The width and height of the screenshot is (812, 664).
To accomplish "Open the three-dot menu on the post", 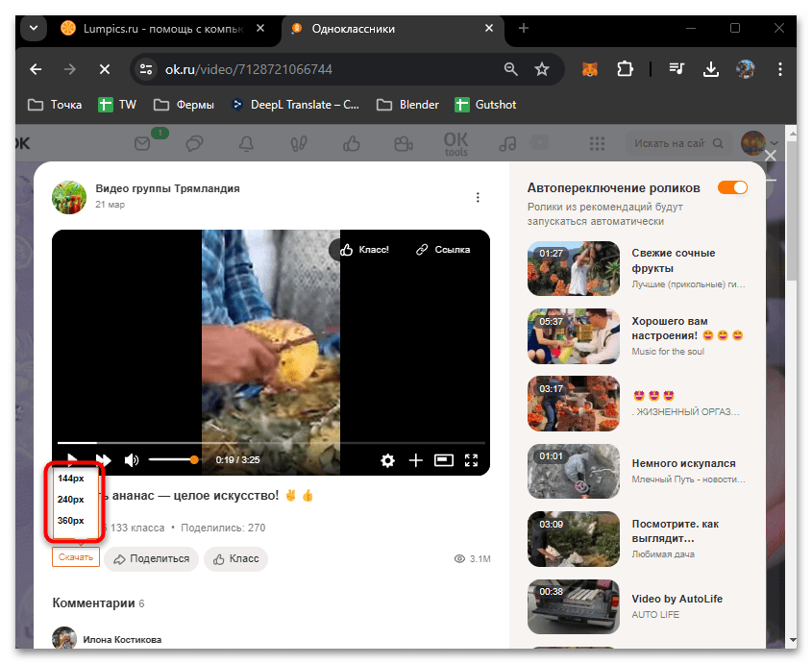I will [478, 197].
